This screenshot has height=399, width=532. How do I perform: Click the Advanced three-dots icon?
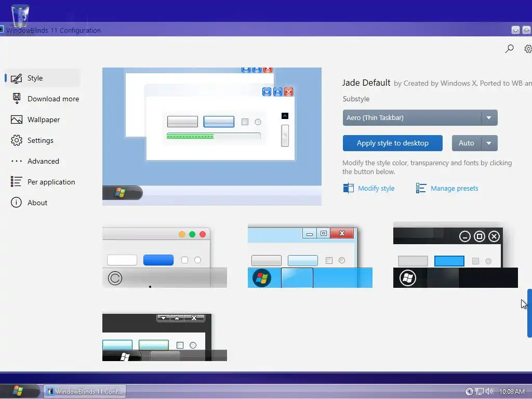[x=16, y=161]
